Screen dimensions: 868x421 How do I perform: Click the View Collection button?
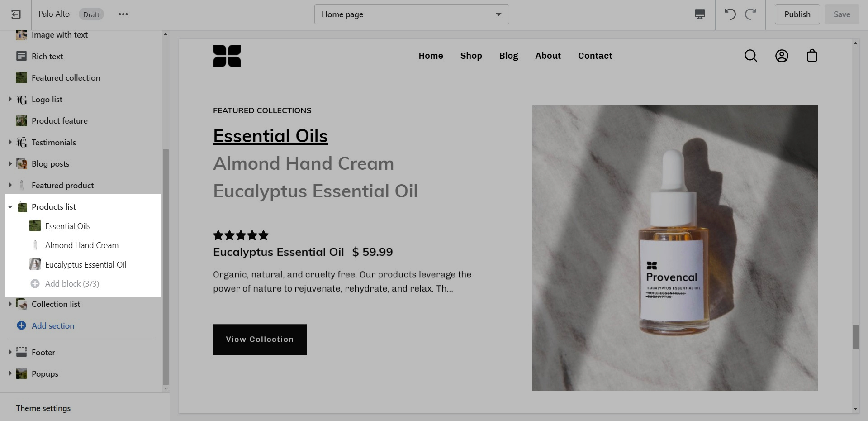coord(260,340)
